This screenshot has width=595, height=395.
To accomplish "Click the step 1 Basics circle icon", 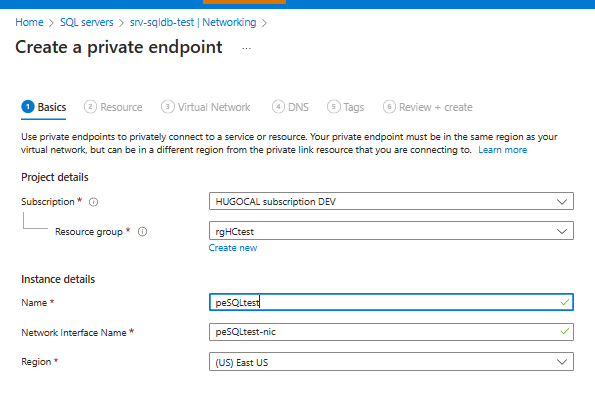I will pos(28,107).
